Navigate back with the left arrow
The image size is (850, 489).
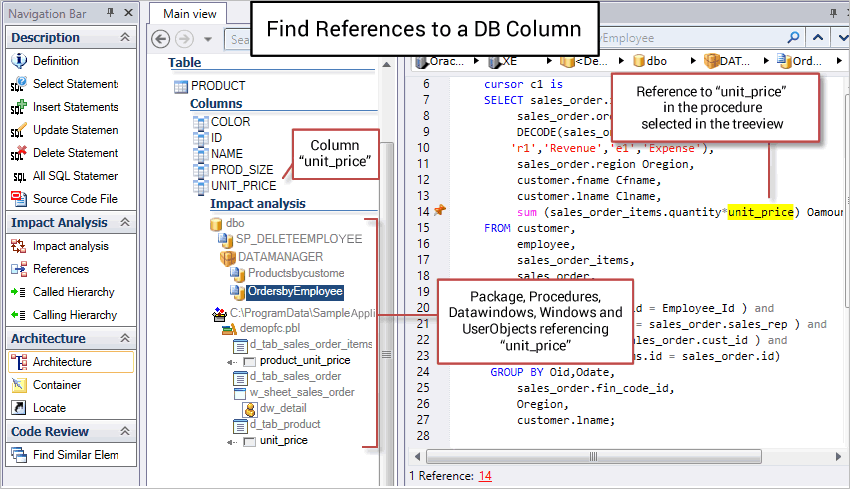pos(160,39)
